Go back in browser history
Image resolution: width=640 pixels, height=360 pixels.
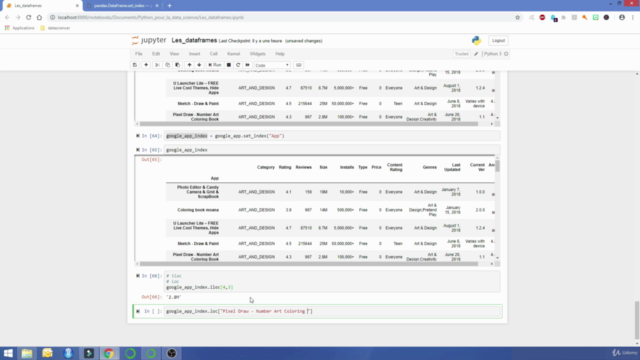click(7, 18)
